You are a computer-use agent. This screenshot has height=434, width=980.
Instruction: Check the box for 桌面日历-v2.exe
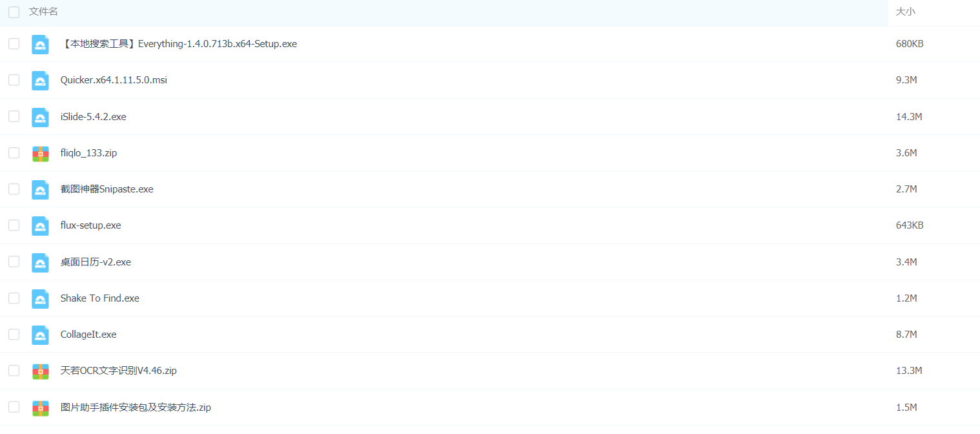(x=14, y=262)
